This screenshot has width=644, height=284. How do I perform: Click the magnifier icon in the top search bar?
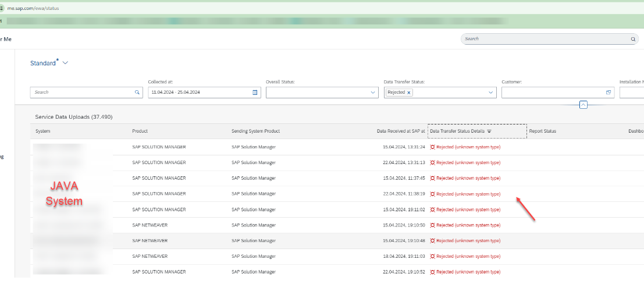pos(633,39)
